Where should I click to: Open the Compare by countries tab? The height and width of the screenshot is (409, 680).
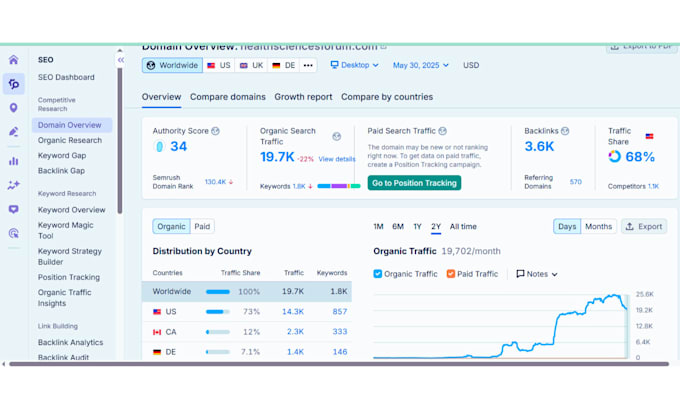(x=387, y=97)
